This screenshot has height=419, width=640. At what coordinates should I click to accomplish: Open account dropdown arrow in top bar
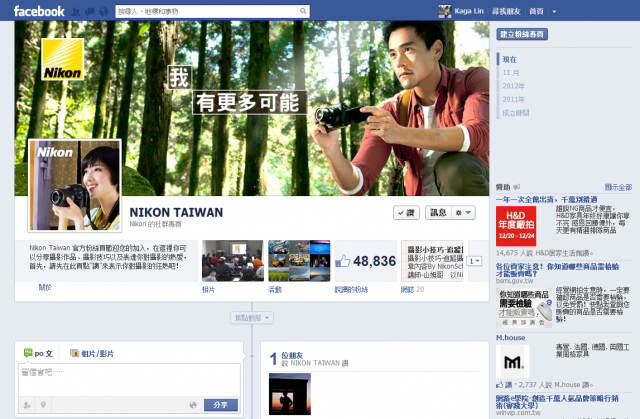pyautogui.click(x=554, y=11)
